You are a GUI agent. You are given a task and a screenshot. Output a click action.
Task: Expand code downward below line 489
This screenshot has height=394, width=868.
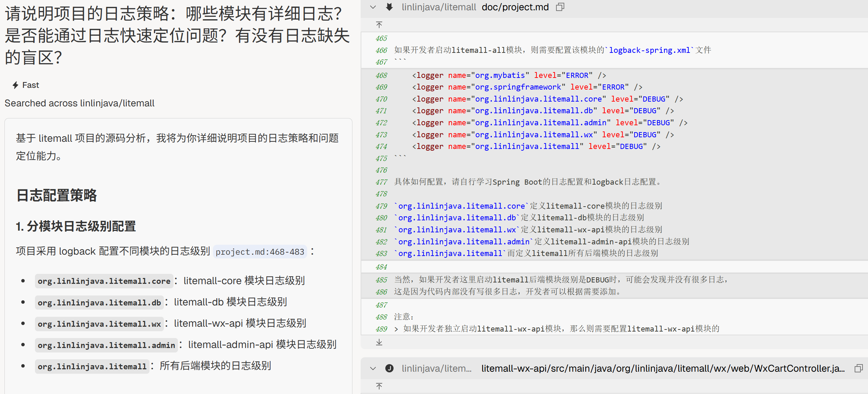pyautogui.click(x=379, y=342)
